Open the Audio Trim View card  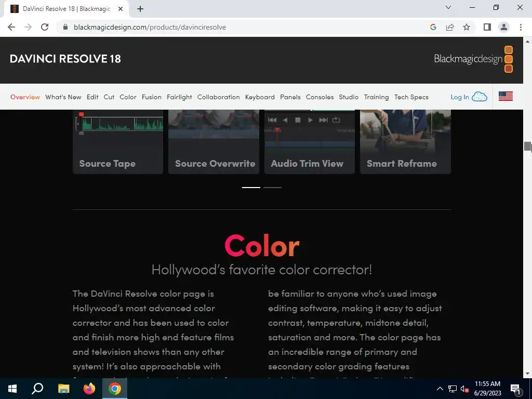pyautogui.click(x=310, y=142)
